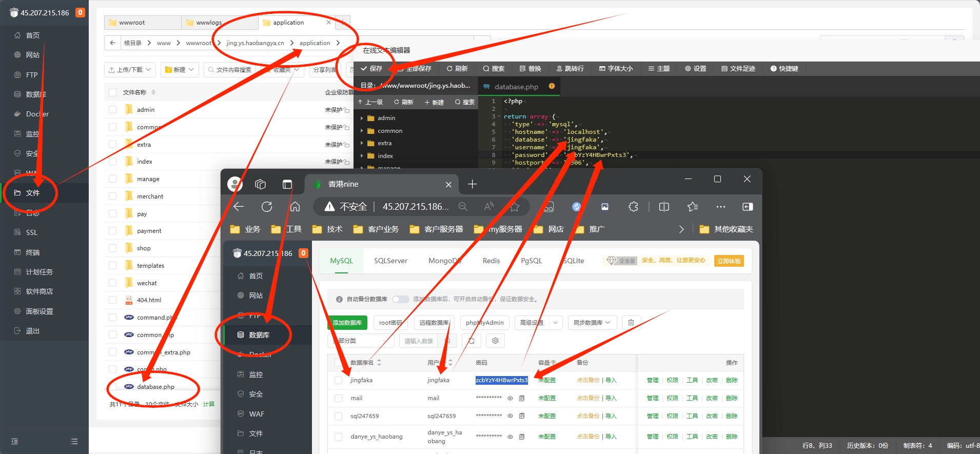Viewport: 980px width, 454px height.
Task: Reveal the sql247659 password eye icon
Action: 510,416
